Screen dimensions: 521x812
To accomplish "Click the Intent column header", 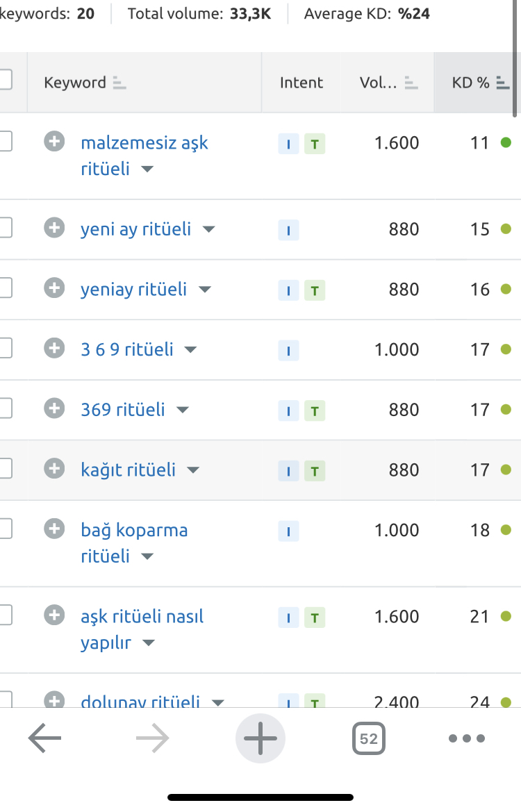I will pyautogui.click(x=301, y=83).
